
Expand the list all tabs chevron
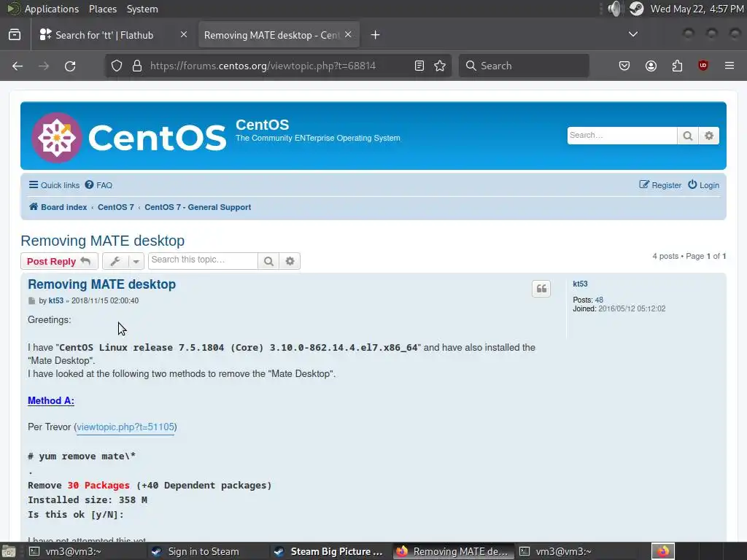point(633,34)
